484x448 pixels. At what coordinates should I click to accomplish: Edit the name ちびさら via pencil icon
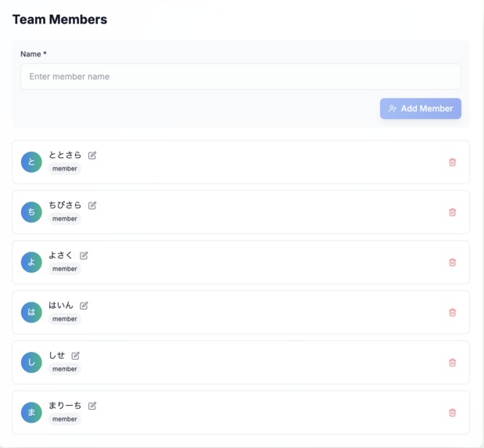point(92,206)
